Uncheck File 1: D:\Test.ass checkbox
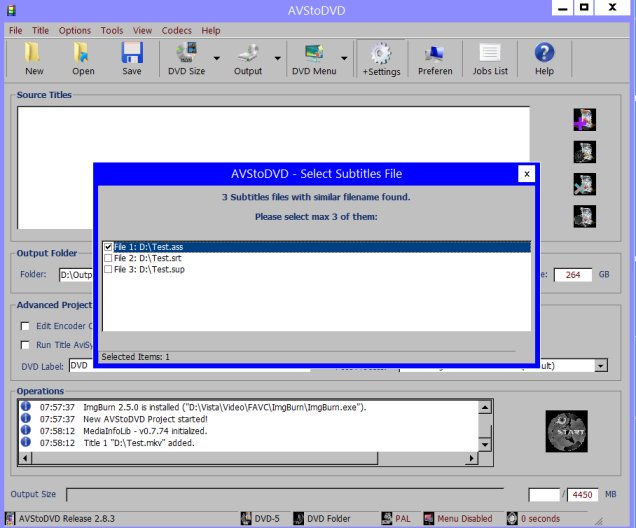The width and height of the screenshot is (636, 528). tap(108, 247)
